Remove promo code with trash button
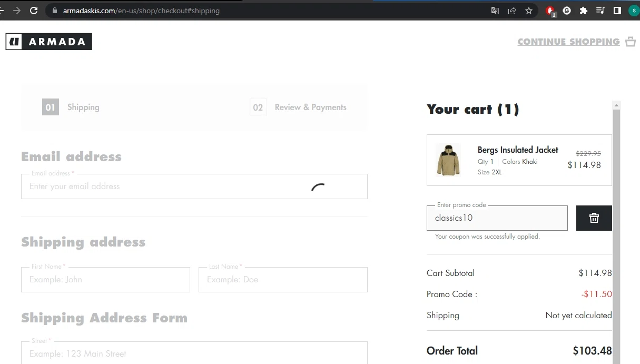The width and height of the screenshot is (640, 364). pyautogui.click(x=594, y=218)
